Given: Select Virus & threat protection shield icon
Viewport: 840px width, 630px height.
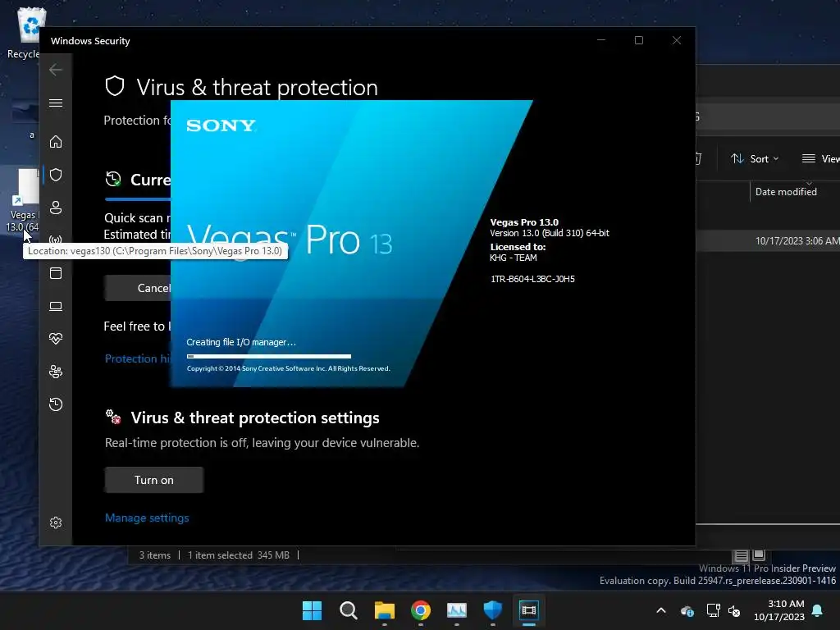Looking at the screenshot, I should (x=56, y=175).
